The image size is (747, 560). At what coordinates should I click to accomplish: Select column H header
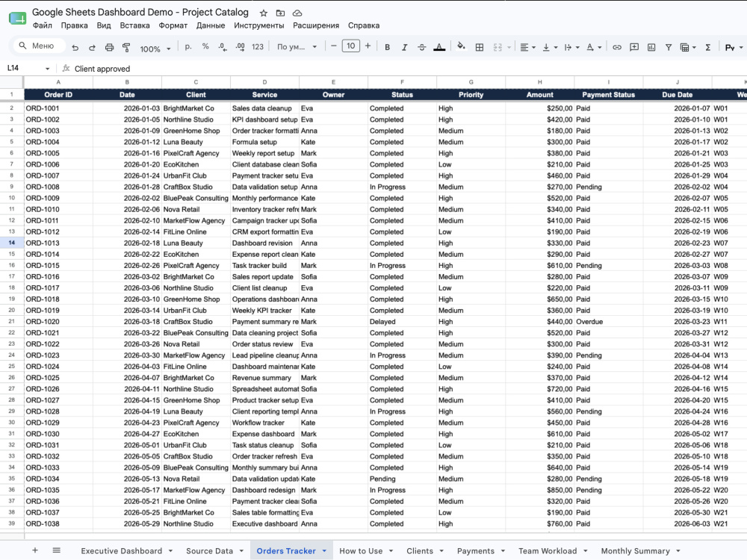(540, 82)
